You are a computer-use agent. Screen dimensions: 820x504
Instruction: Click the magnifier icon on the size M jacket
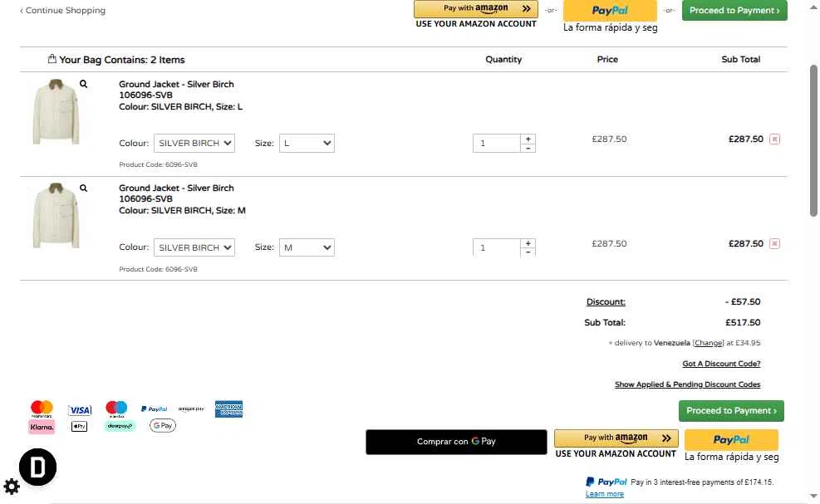pyautogui.click(x=83, y=188)
